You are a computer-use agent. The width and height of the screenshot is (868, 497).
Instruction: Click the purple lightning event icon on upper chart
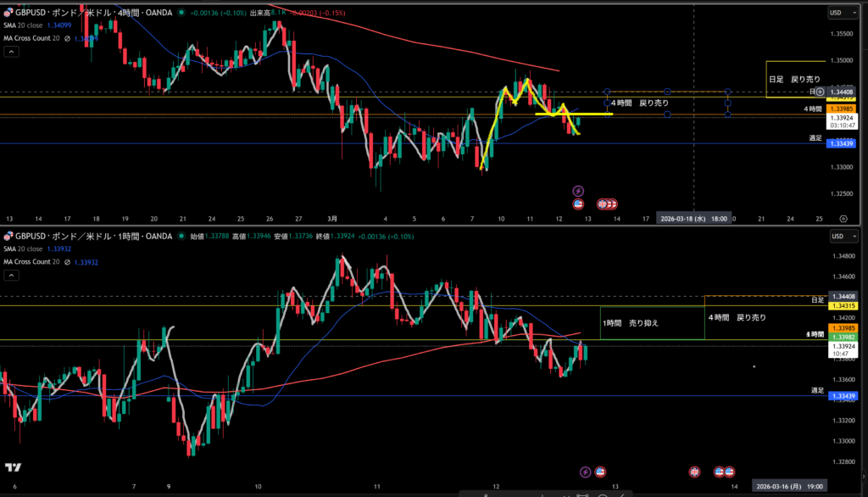click(x=578, y=192)
